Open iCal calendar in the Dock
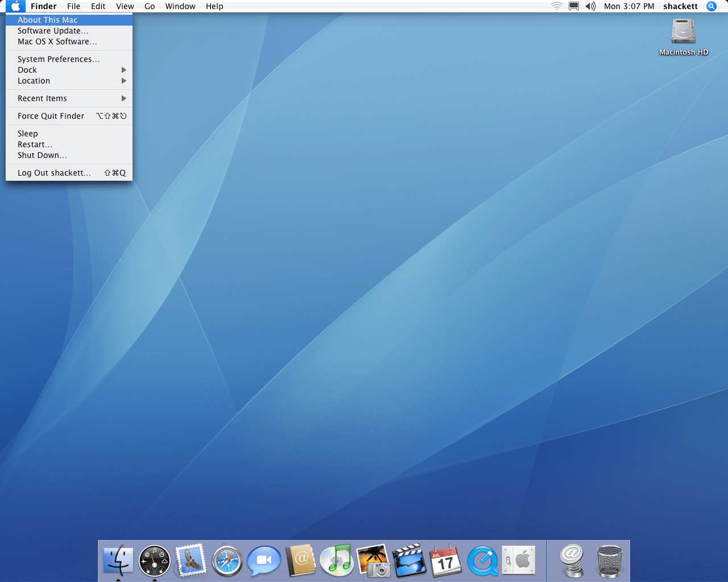This screenshot has width=728, height=582. (x=446, y=560)
